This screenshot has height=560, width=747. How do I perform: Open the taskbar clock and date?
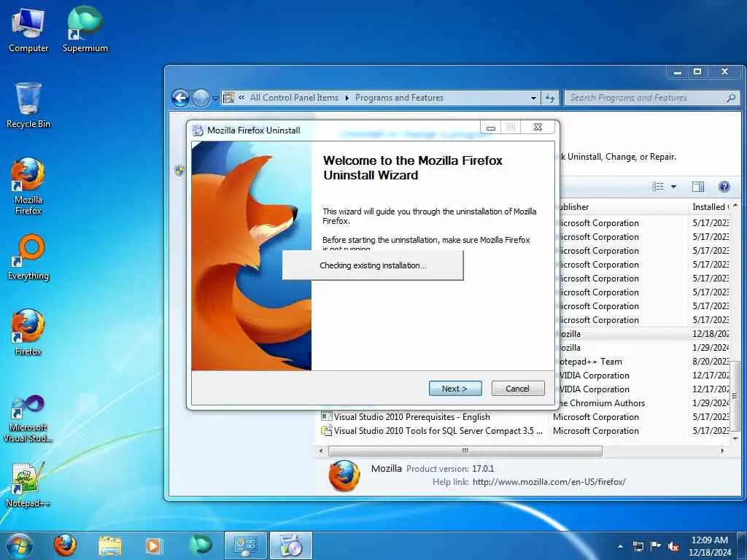point(709,546)
